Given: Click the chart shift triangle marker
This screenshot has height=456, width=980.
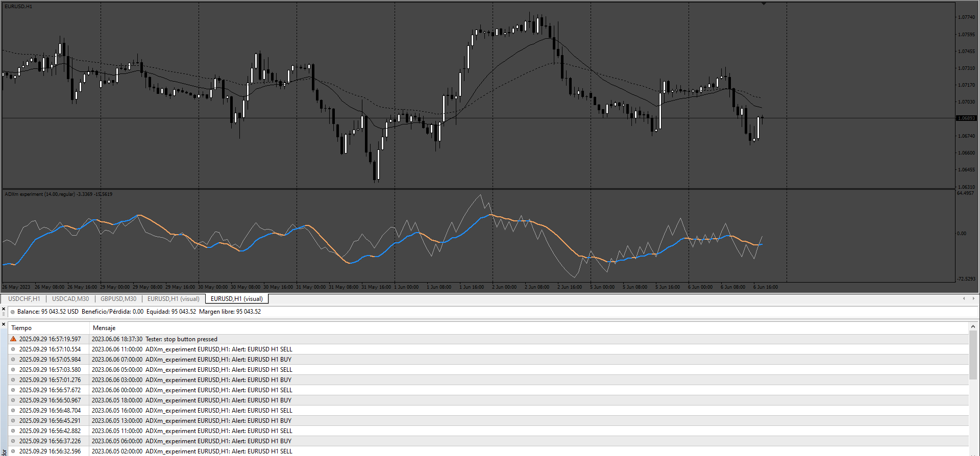Looking at the screenshot, I should click(x=764, y=4).
